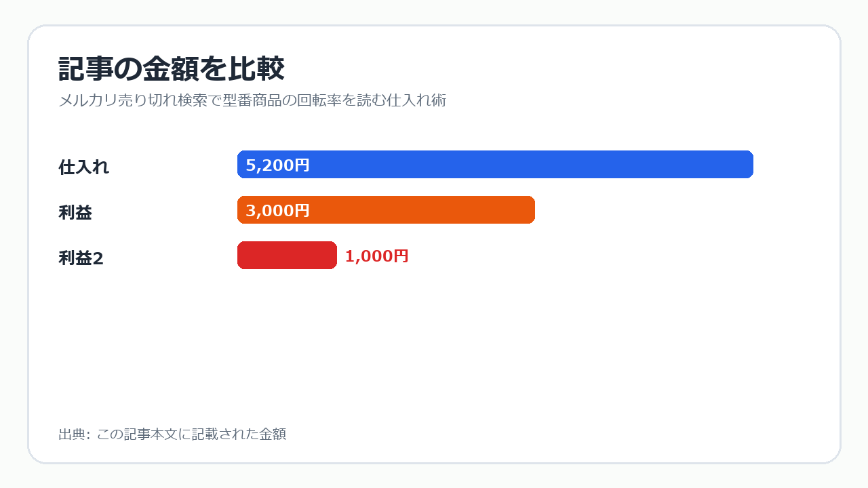The height and width of the screenshot is (488, 868).
Task: Click 型番商品 in the subtitle
Action: point(252,101)
